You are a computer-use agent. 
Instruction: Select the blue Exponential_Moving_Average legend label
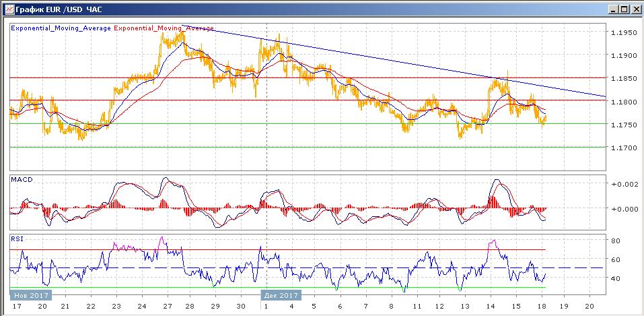pos(61,28)
